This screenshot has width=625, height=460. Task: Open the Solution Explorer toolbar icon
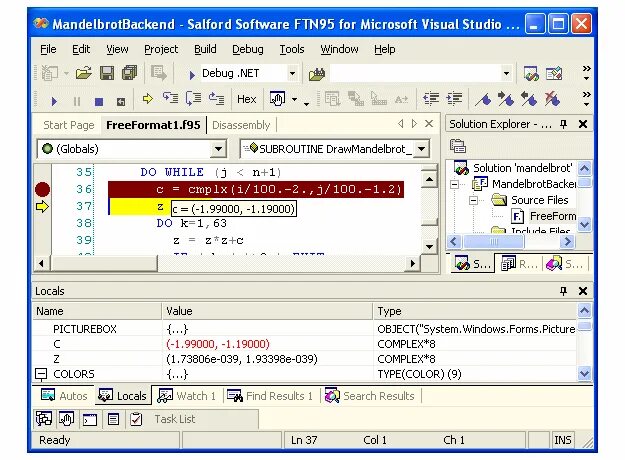pos(531,73)
